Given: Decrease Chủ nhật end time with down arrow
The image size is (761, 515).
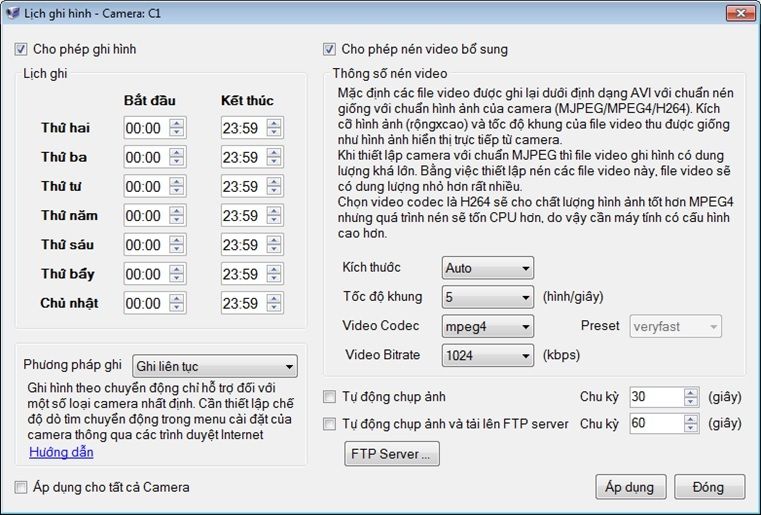Looking at the screenshot, I should (274, 308).
